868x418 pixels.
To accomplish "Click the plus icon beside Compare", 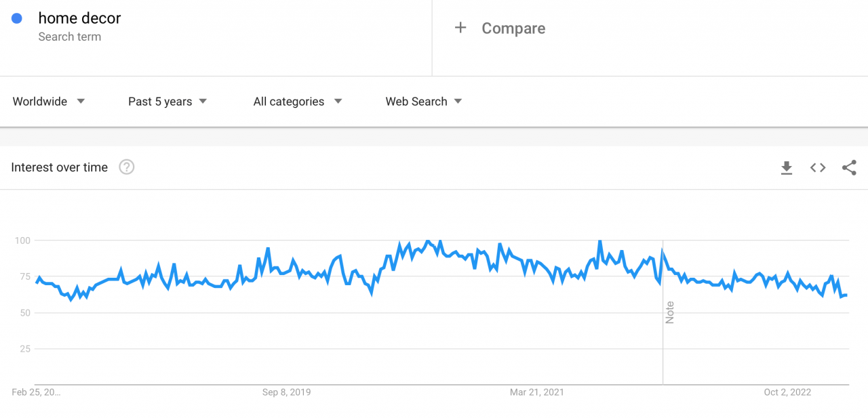I will [460, 28].
